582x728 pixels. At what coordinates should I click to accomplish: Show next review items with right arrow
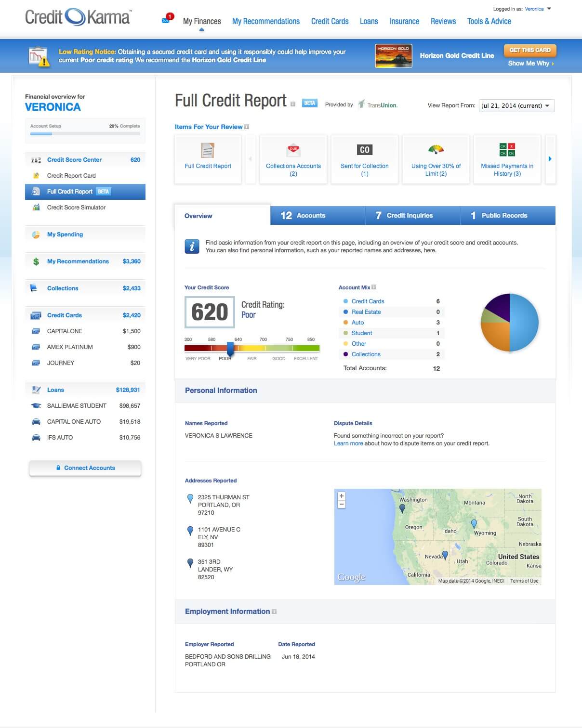[550, 159]
